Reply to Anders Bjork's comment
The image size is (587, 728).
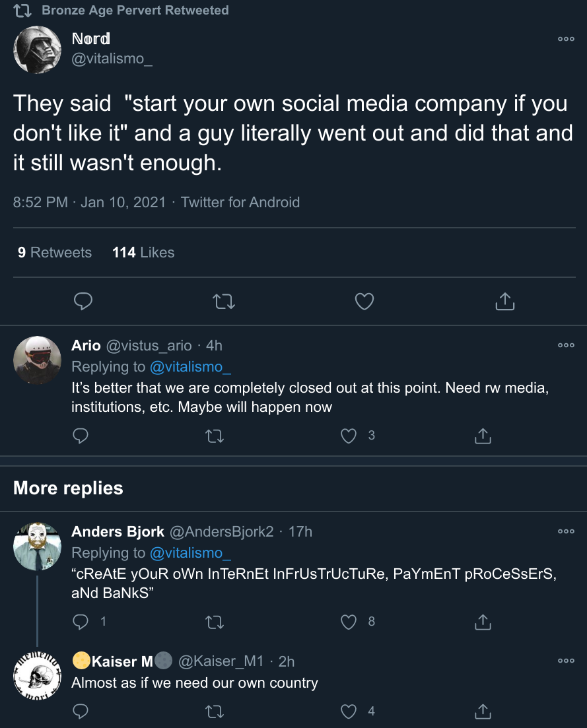(x=81, y=621)
